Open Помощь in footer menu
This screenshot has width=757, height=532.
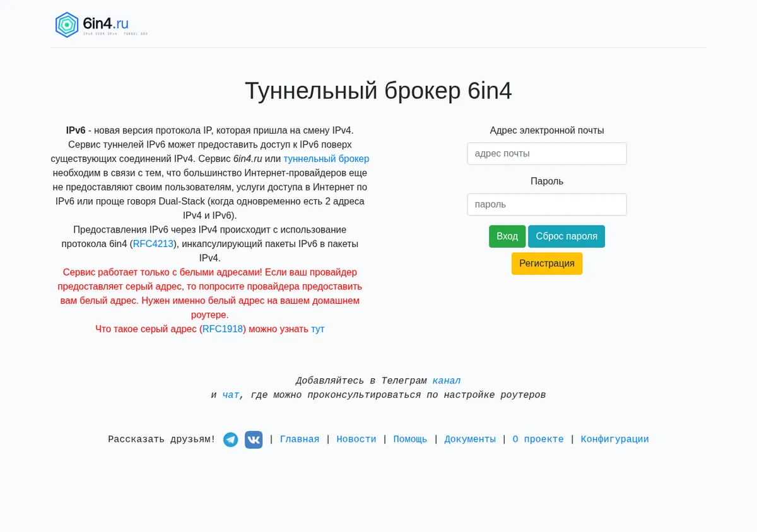click(410, 439)
